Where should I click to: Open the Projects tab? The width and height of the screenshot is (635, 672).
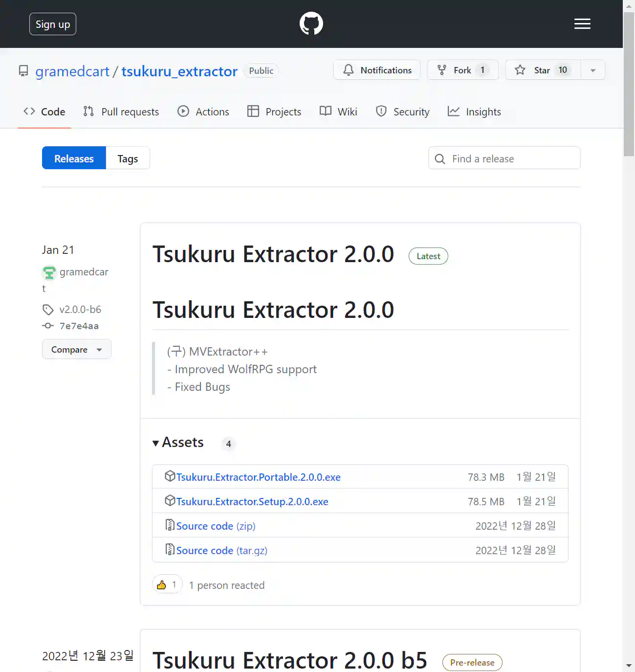274,112
